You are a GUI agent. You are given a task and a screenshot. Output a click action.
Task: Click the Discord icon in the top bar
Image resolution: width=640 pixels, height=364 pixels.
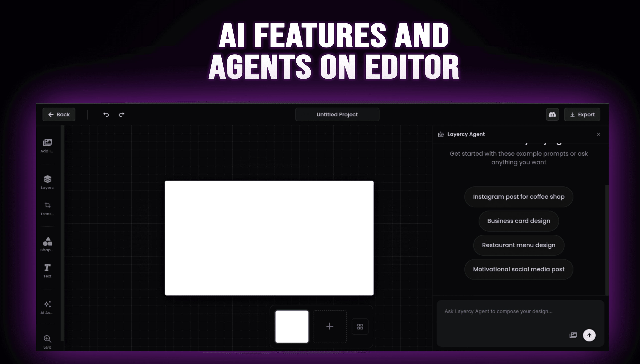tap(552, 114)
